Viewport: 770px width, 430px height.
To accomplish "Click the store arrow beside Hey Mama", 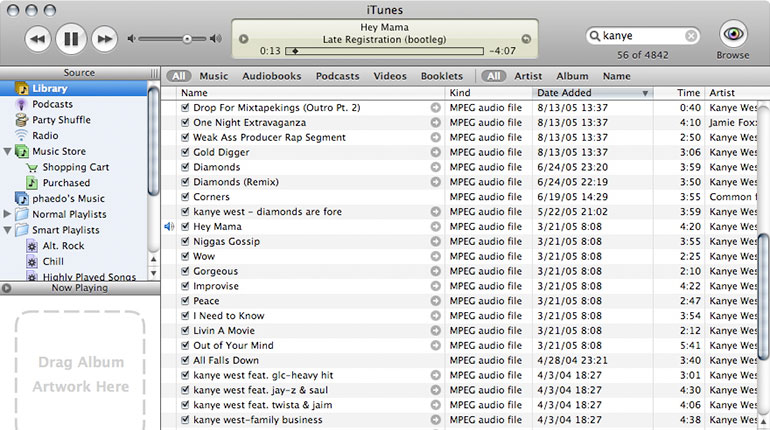I will coord(436,226).
